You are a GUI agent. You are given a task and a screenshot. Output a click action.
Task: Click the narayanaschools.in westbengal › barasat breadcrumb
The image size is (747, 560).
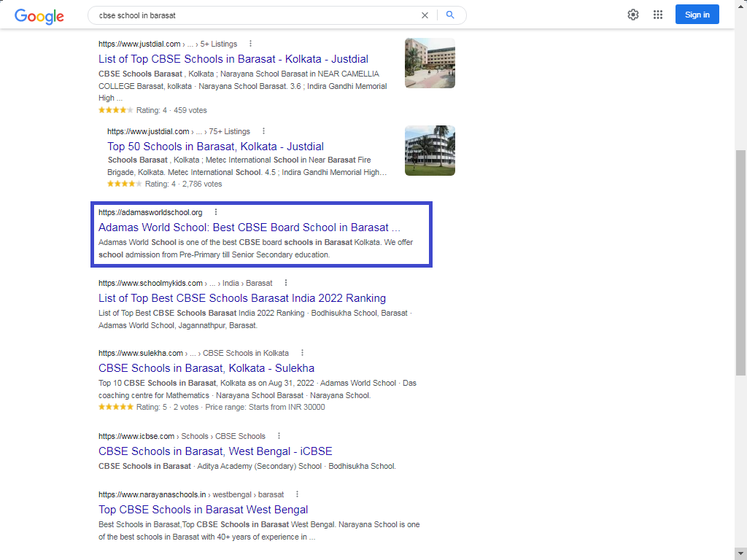click(x=191, y=494)
